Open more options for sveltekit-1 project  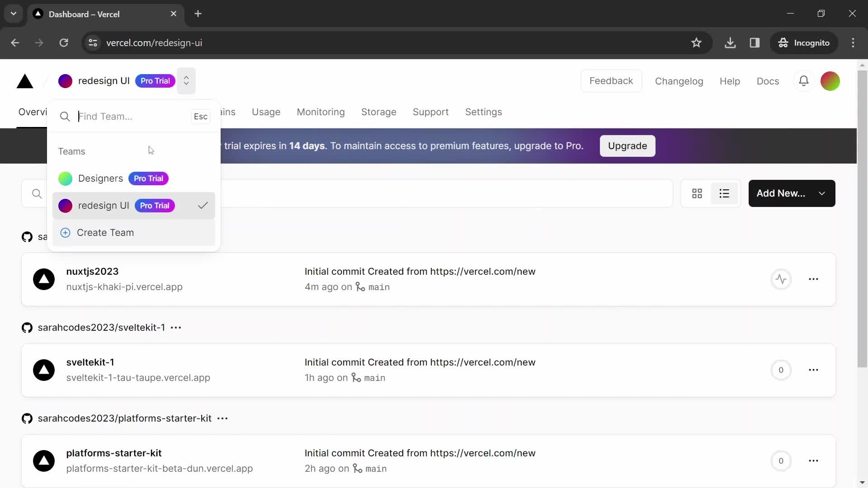pos(813,370)
